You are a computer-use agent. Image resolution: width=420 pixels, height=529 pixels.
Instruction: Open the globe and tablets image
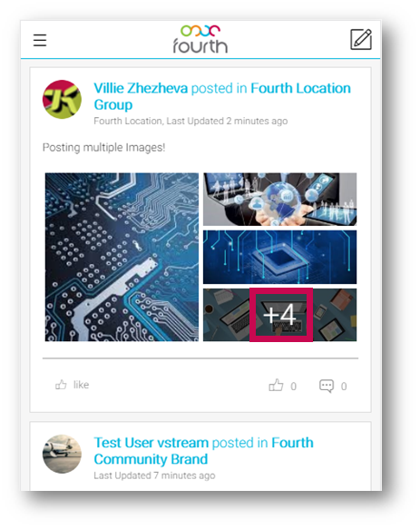279,199
